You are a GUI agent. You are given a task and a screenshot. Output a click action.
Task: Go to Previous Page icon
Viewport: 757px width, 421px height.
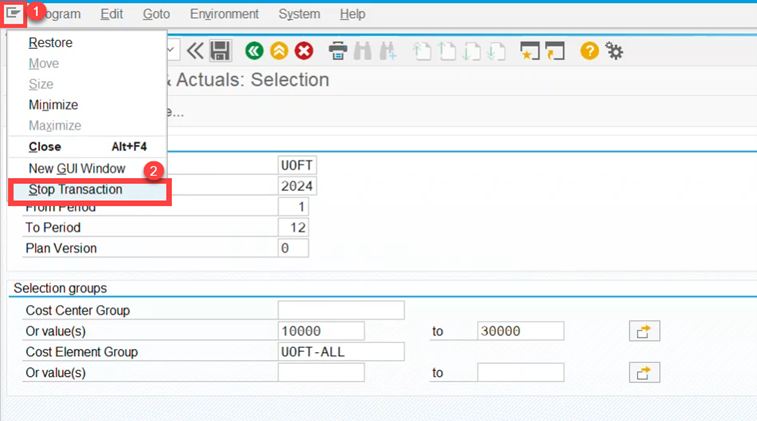pyautogui.click(x=447, y=51)
